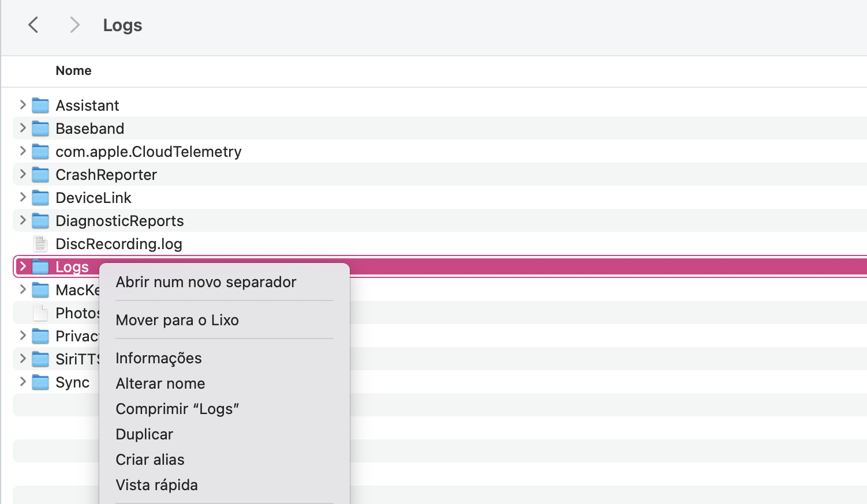The height and width of the screenshot is (504, 867).
Task: Expand the CrashReporter folder disclosure arrow
Action: (23, 174)
